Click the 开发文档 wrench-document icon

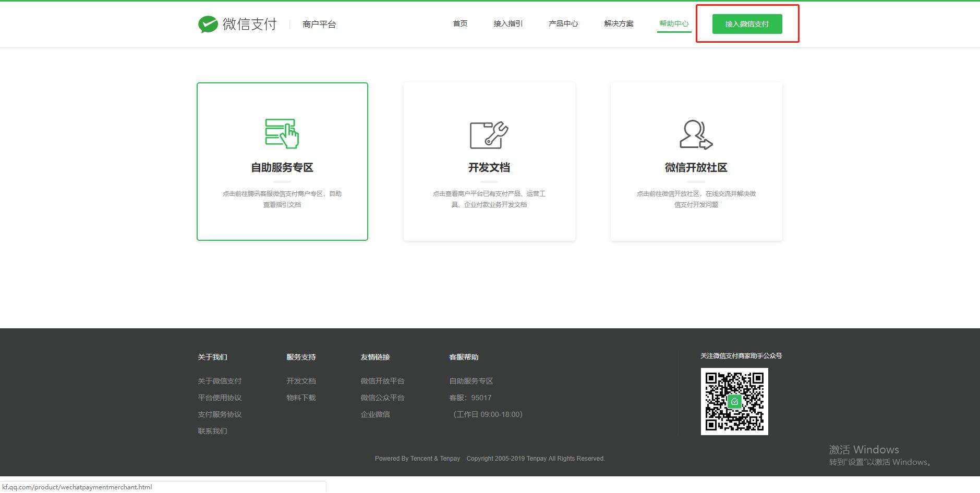pos(489,133)
